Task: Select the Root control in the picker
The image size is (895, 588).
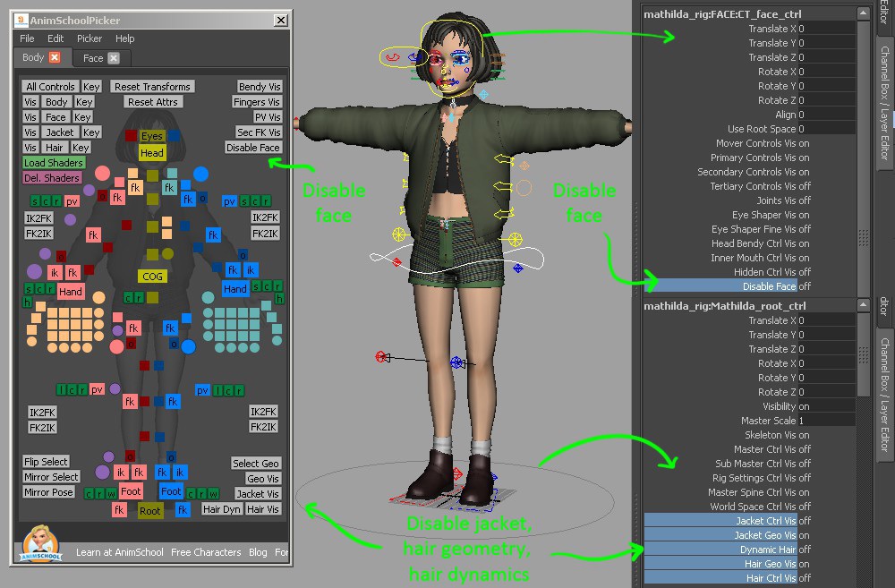Action: [x=150, y=510]
